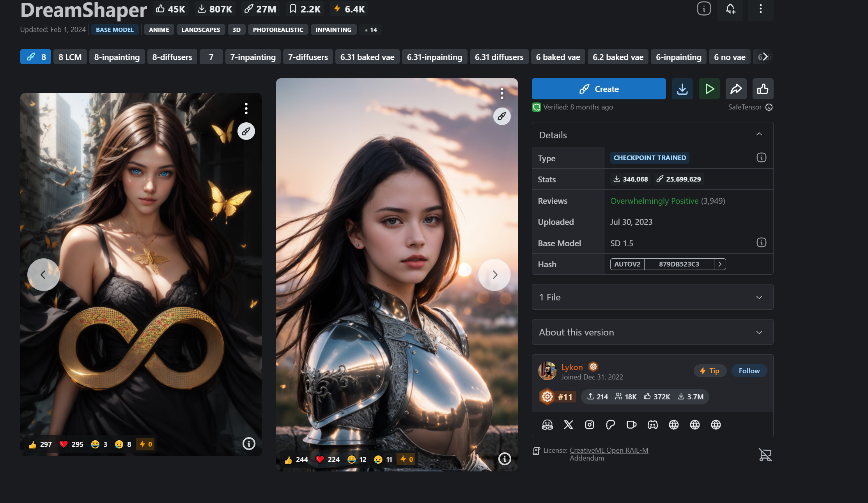Switch to the 6.31 baked vae version
Viewport: 868px width, 503px height.
click(367, 57)
